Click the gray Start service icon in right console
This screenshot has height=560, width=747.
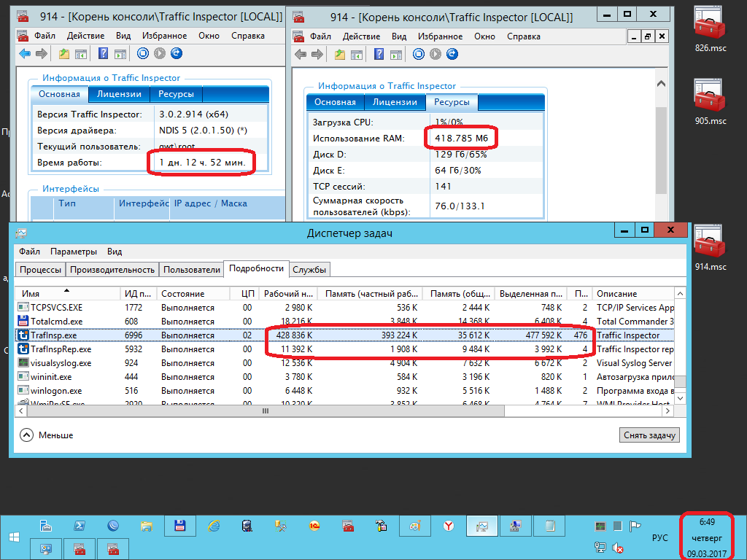[x=436, y=54]
